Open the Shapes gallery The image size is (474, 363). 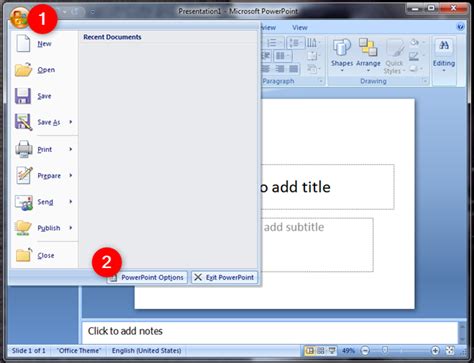(x=342, y=55)
